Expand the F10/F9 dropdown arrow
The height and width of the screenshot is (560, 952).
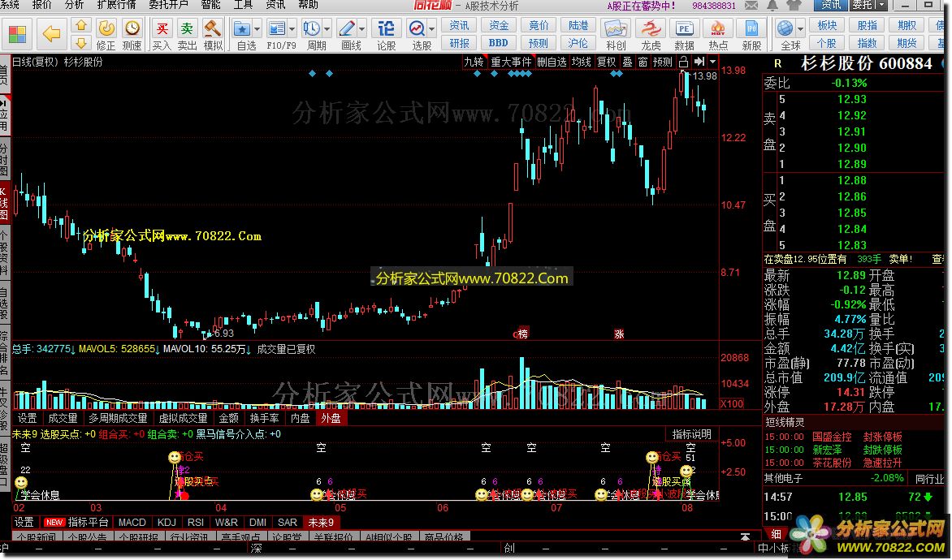(292, 28)
